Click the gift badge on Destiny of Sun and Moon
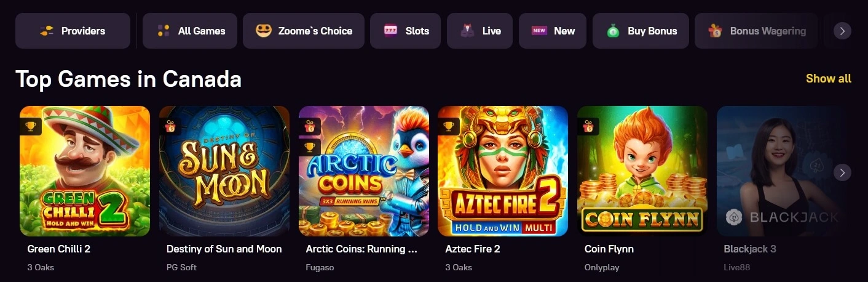Viewport: 868px width, 282px height. click(x=170, y=127)
